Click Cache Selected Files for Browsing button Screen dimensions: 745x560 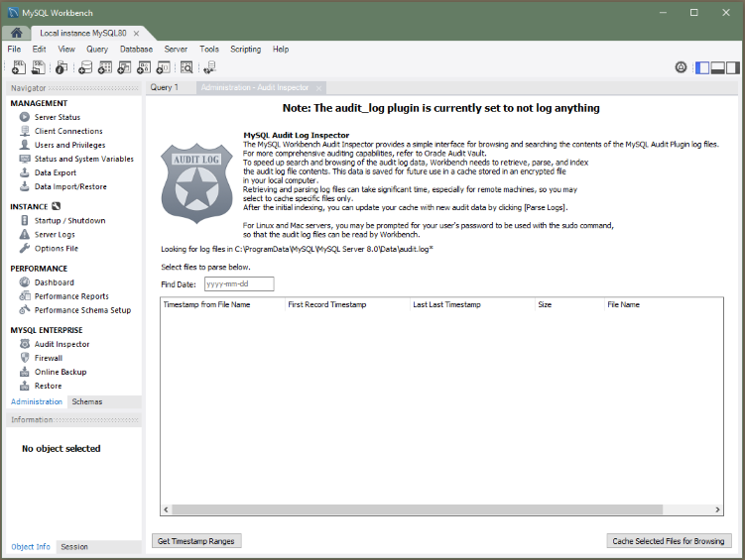point(670,541)
